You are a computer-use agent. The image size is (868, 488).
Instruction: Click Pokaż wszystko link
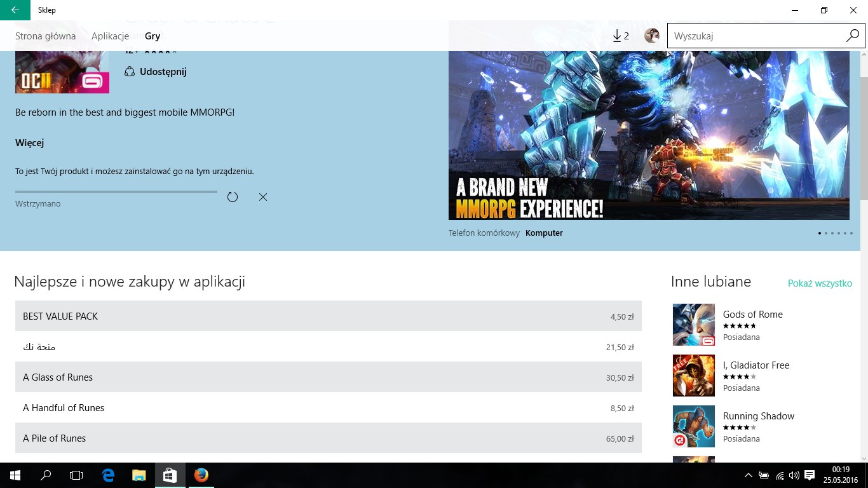pos(820,283)
